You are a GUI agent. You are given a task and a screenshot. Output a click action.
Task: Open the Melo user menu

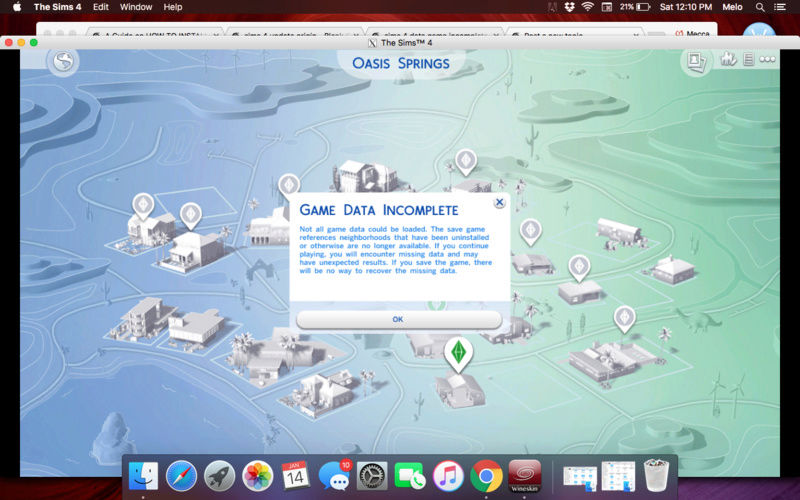coord(732,7)
